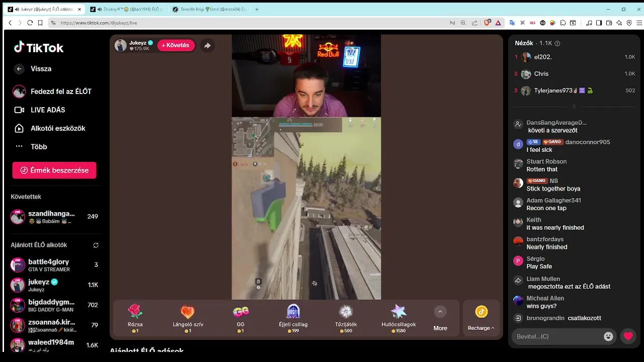Open battle4glory live stream
644x362 pixels.
[54, 265]
